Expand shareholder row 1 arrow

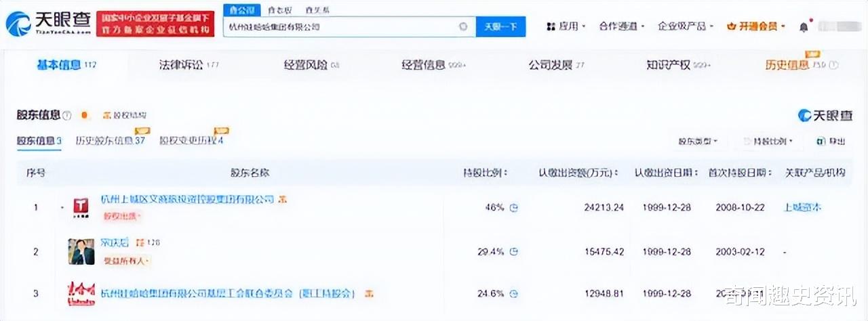(x=62, y=207)
